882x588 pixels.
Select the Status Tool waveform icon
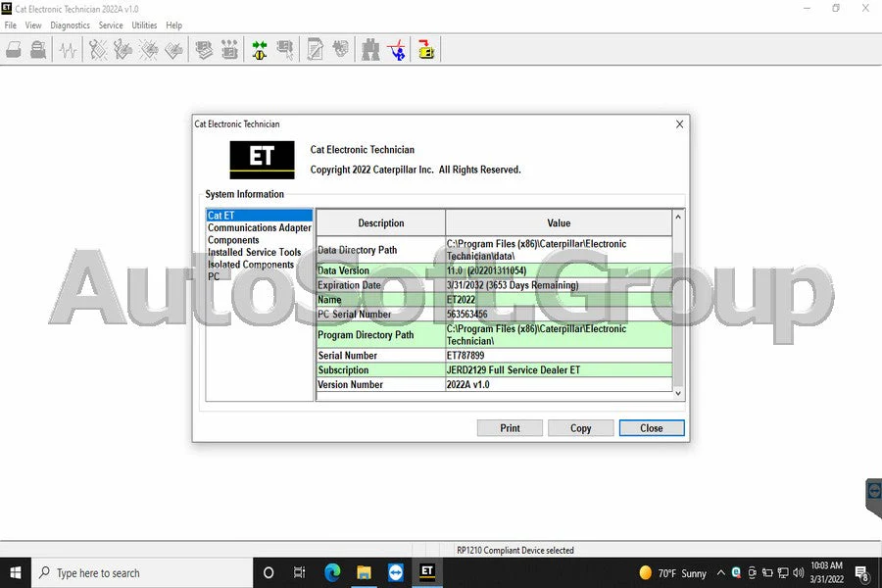[x=67, y=49]
